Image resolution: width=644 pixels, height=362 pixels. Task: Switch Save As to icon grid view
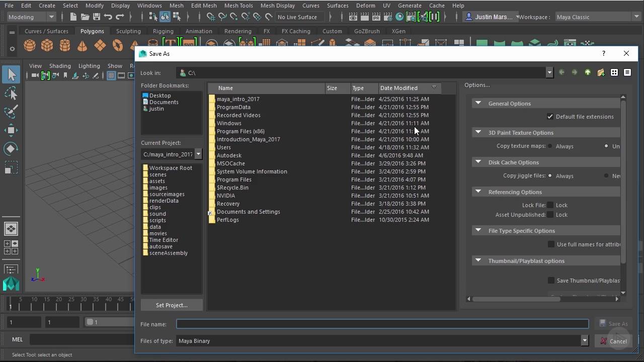(614, 73)
